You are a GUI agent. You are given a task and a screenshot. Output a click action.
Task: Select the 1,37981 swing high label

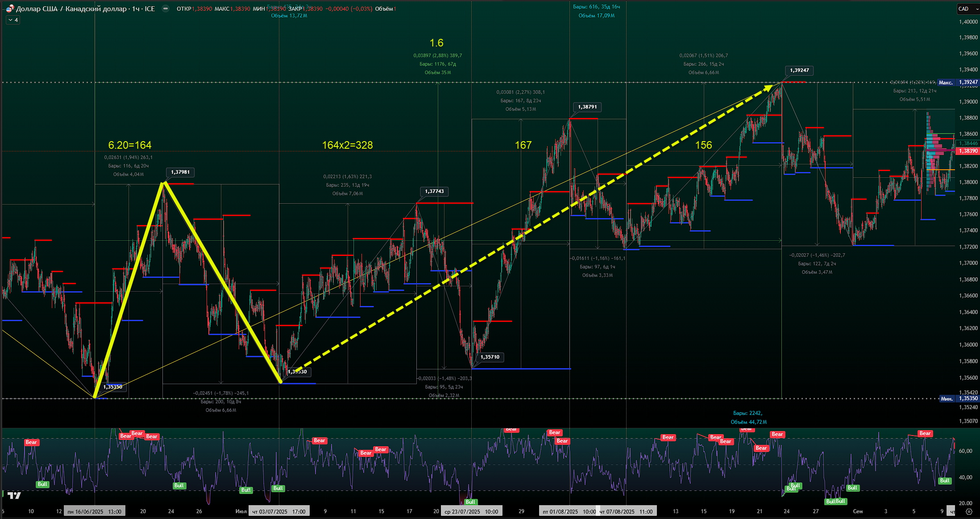click(x=180, y=172)
